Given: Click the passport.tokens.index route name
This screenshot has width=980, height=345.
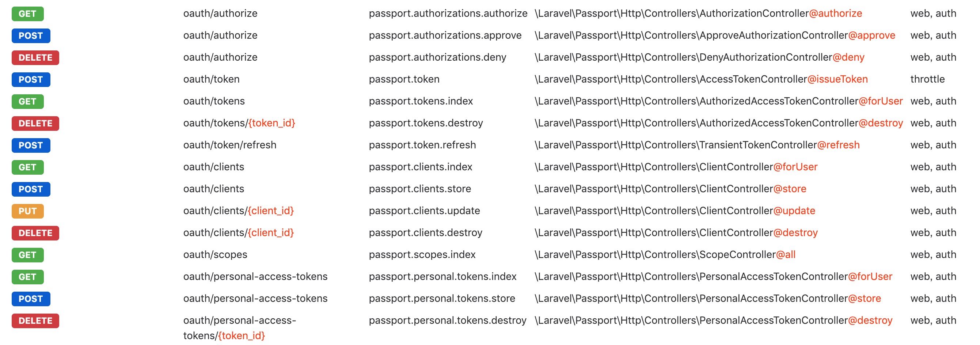Looking at the screenshot, I should click(x=421, y=101).
